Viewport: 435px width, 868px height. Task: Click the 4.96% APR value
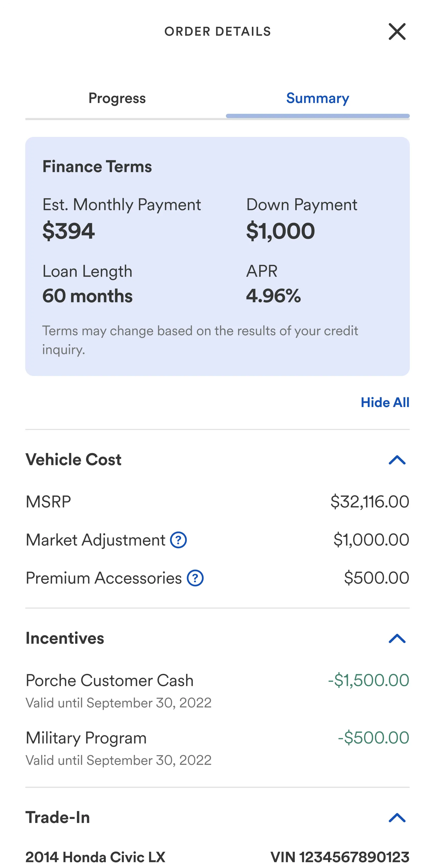[273, 296]
